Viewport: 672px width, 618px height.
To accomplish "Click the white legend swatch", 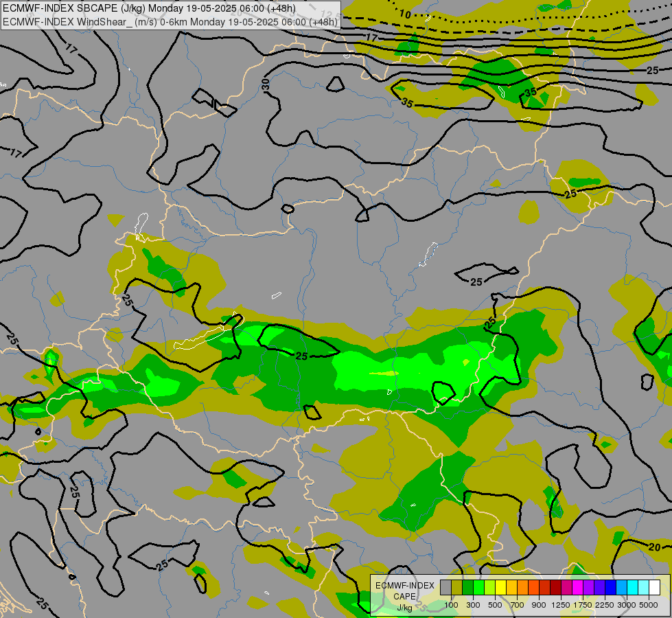I will (654, 588).
